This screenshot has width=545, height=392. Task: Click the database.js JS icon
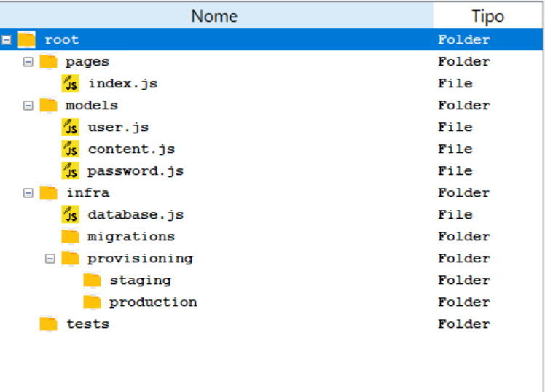point(71,214)
